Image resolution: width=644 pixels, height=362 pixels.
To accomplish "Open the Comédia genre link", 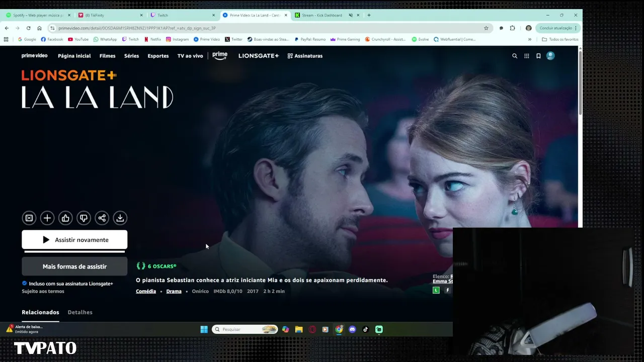I will [x=146, y=291].
